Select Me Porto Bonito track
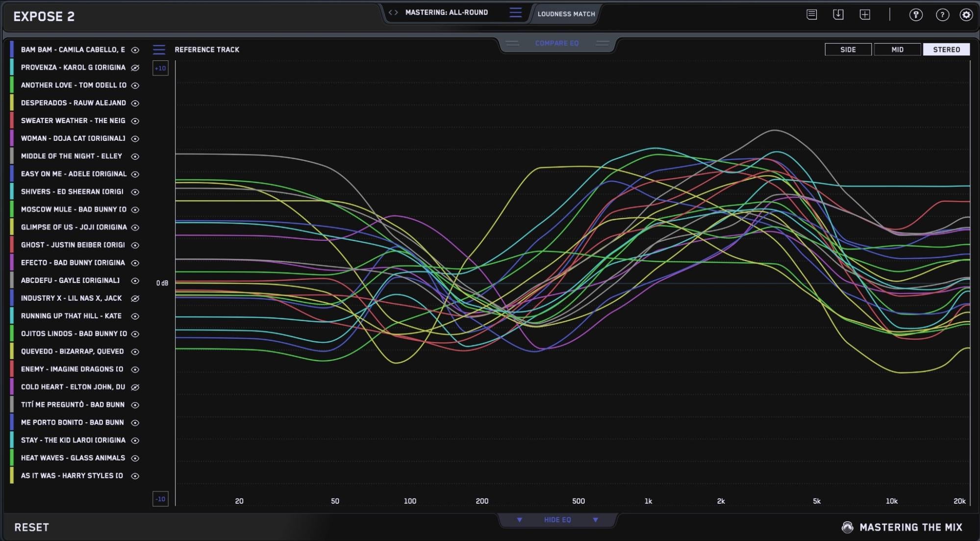This screenshot has width=980, height=541. click(72, 422)
